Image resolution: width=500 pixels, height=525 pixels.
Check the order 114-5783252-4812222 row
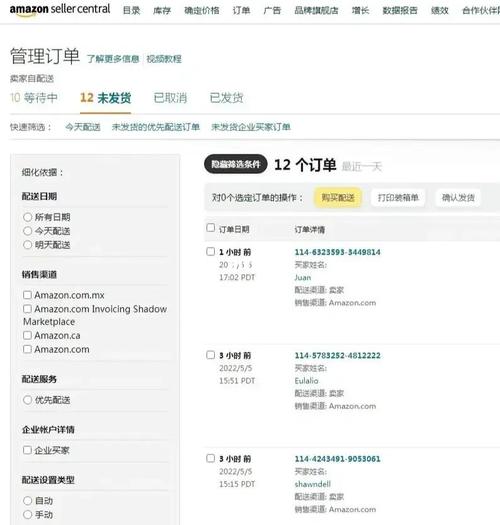211,355
